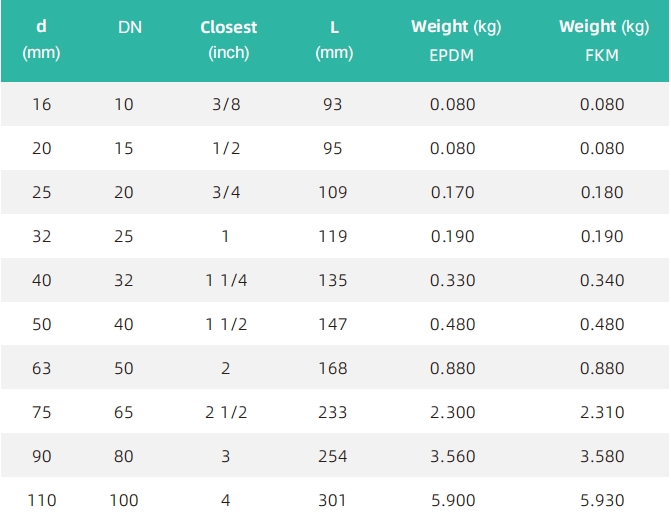Select FKM weight 0.340 cell
Screen dimensions: 671x520
click(x=602, y=280)
